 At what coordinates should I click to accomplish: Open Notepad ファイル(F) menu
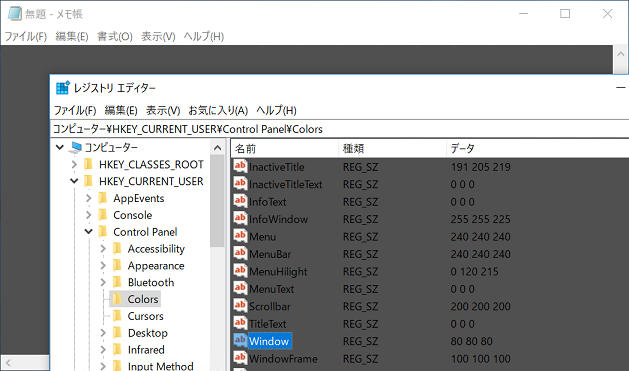tap(26, 36)
